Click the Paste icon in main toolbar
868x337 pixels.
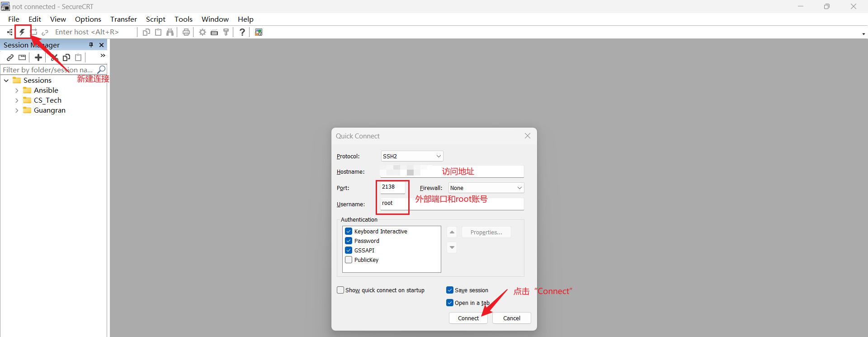pyautogui.click(x=158, y=32)
